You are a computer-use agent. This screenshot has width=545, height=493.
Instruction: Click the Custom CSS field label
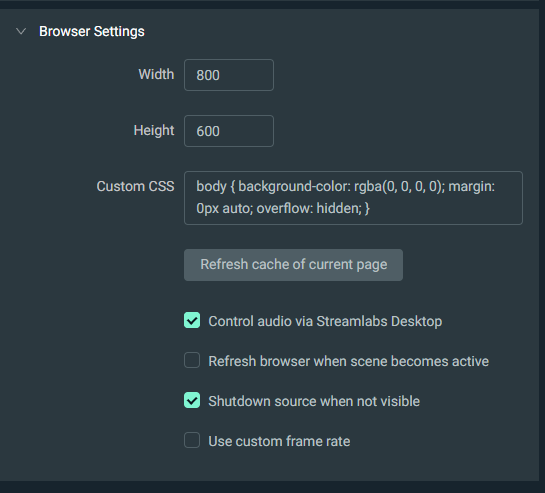tap(136, 186)
